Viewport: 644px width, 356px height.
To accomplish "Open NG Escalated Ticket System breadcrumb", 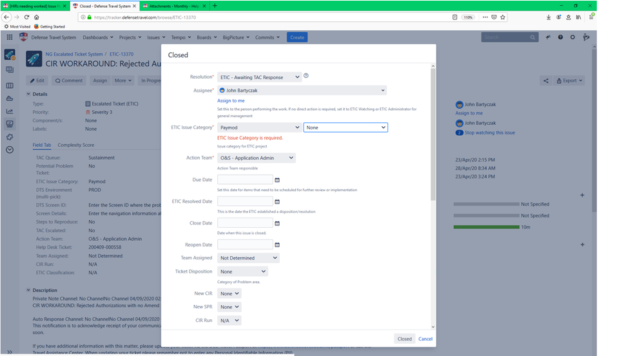I will (x=74, y=54).
